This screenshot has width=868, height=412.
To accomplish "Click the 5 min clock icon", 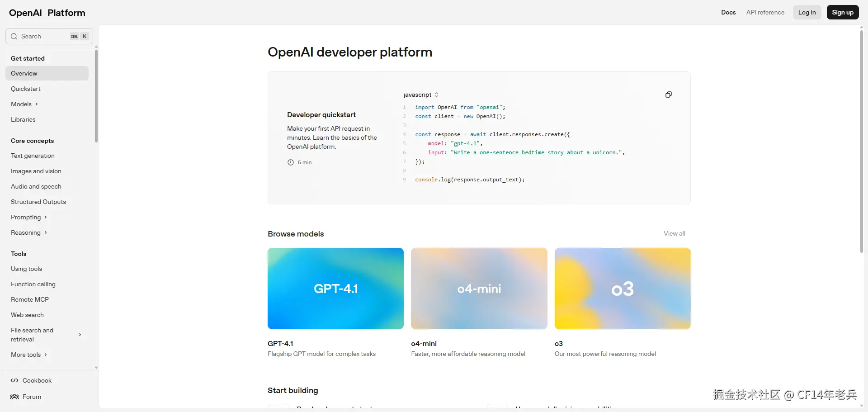I will coord(291,162).
